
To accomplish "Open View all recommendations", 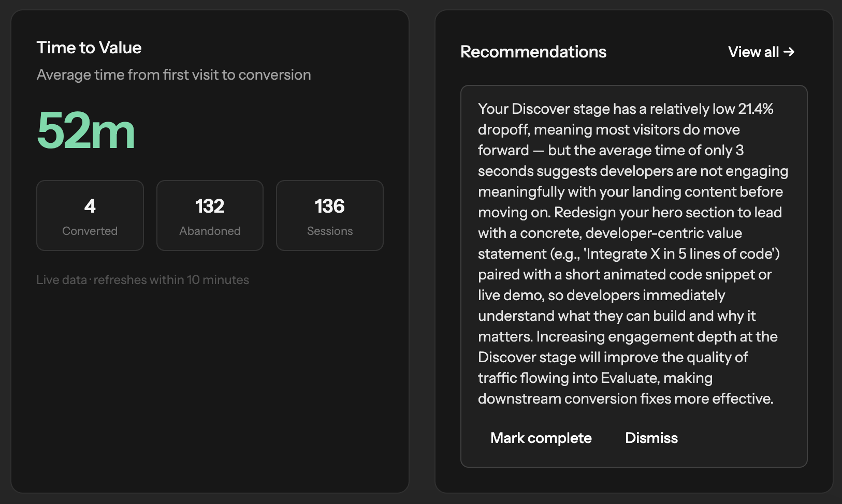I will 754,52.
